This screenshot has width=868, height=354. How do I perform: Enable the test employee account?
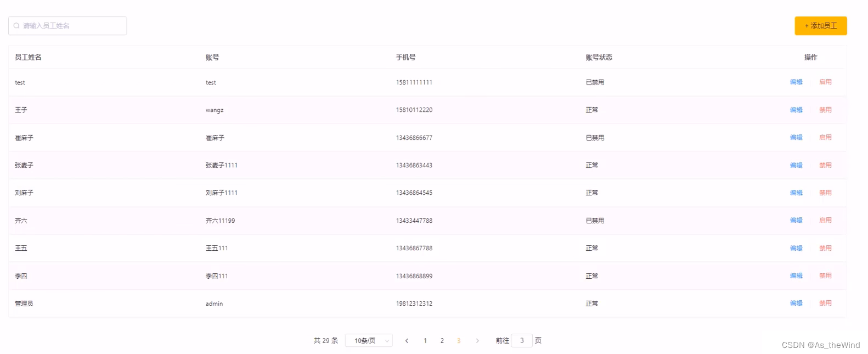pyautogui.click(x=825, y=82)
